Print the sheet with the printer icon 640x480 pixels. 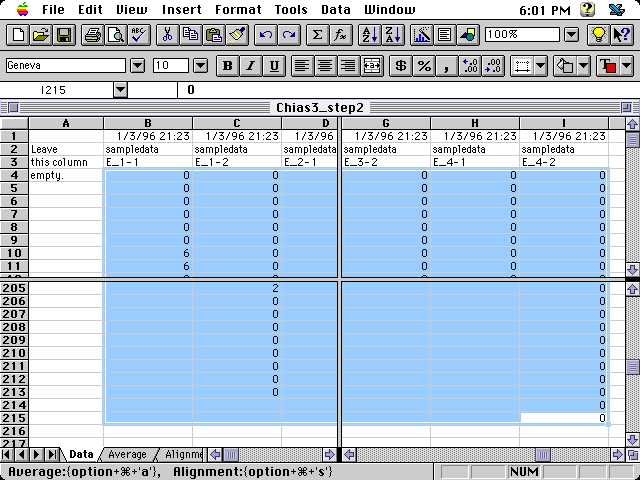click(x=93, y=35)
